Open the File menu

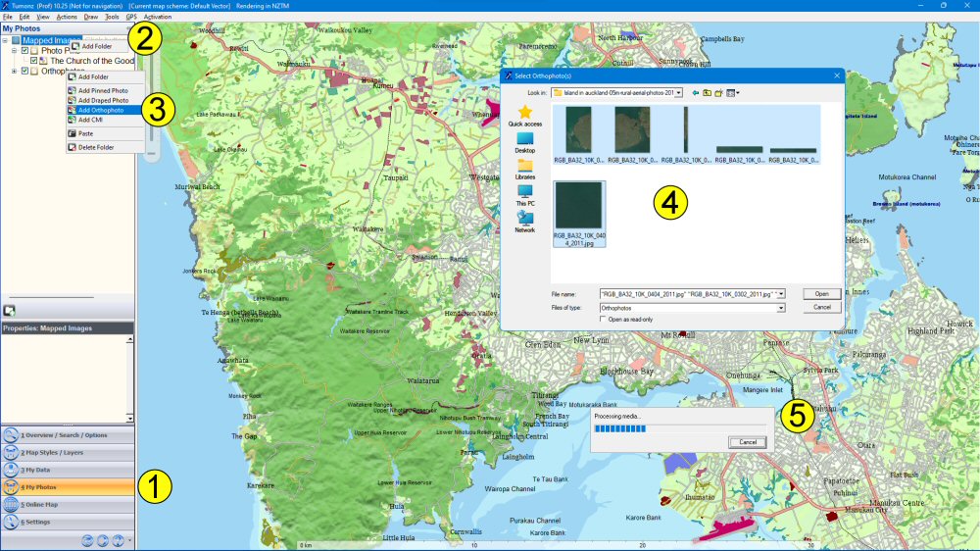(8, 17)
